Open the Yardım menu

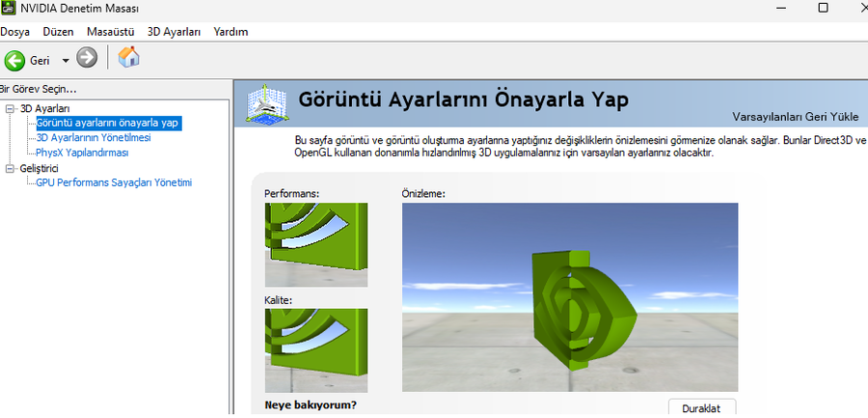tap(231, 32)
